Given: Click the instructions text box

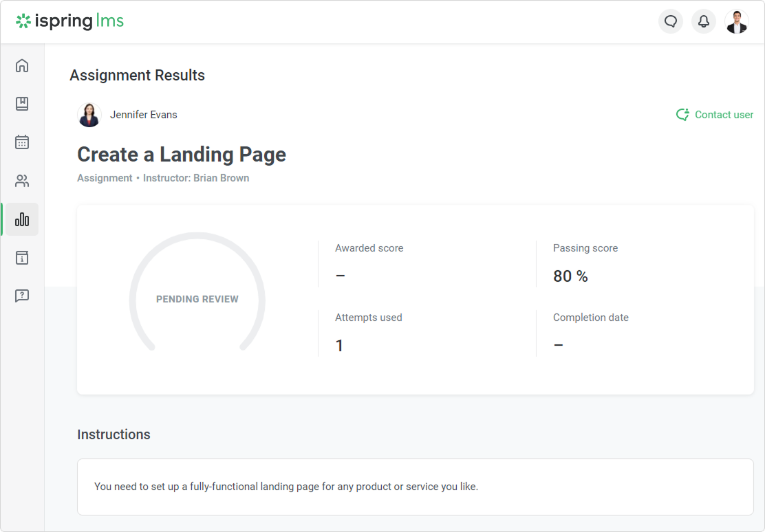Looking at the screenshot, I should click(415, 487).
